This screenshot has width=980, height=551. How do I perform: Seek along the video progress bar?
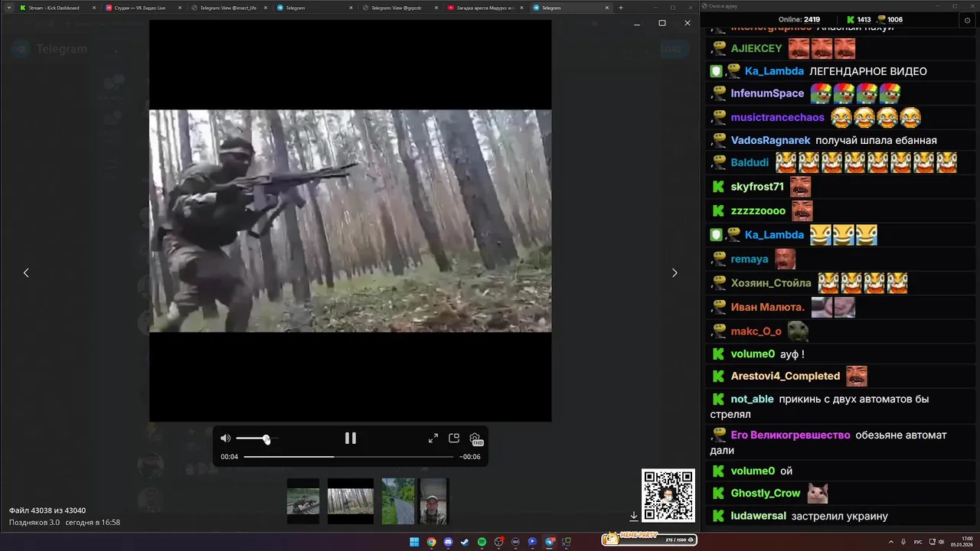coord(348,457)
